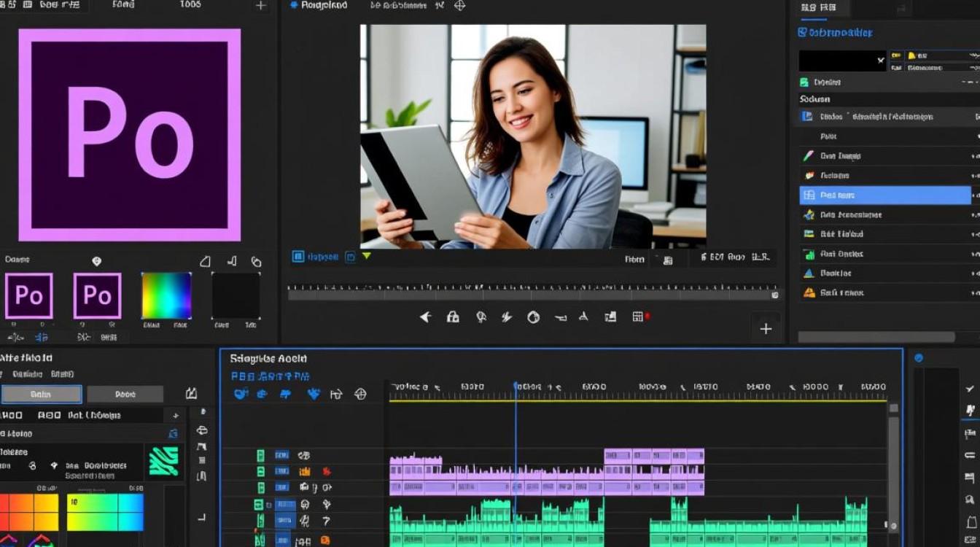Toggle the green switch on the third timeline track
Viewport: 980px width, 547px height.
pos(260,488)
